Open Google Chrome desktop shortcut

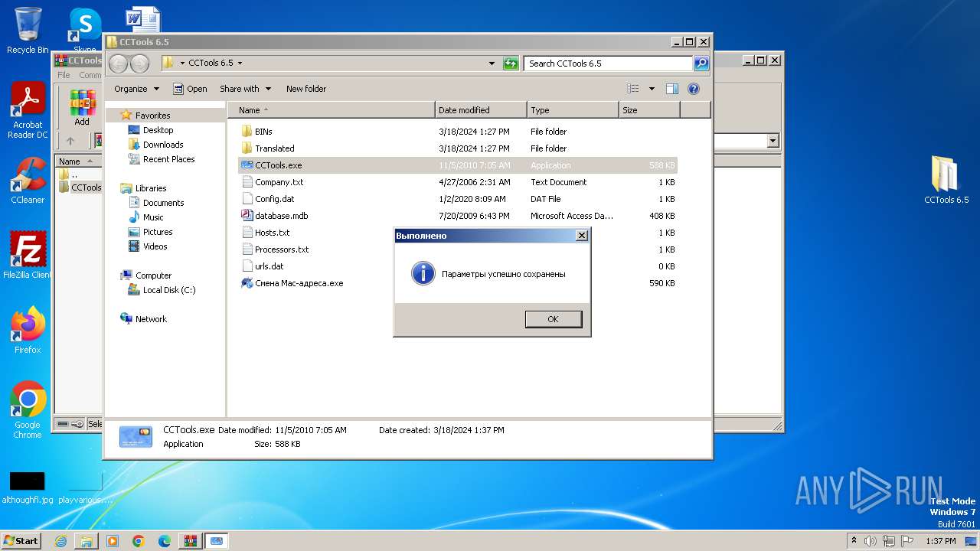[x=28, y=409]
